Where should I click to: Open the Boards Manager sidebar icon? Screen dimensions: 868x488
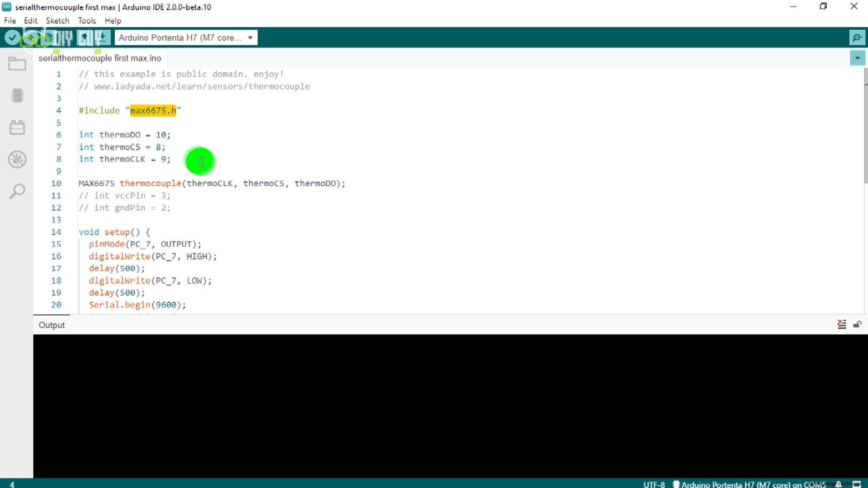click(x=17, y=95)
